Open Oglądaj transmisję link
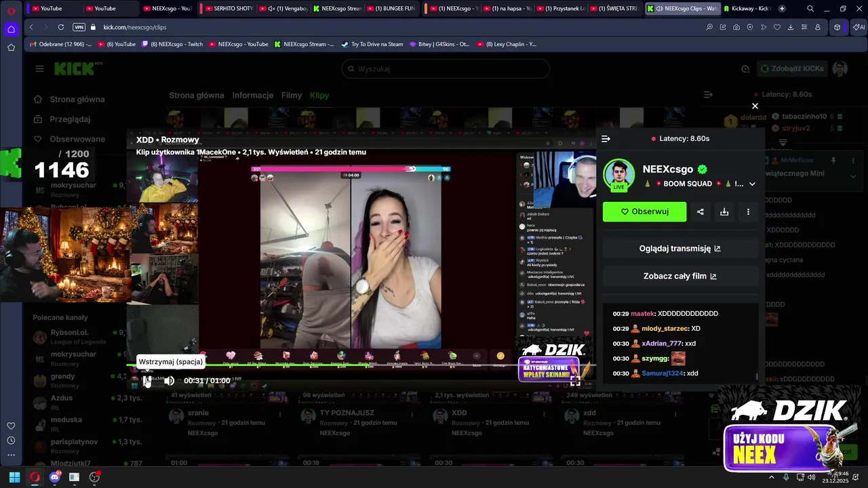 pos(680,249)
